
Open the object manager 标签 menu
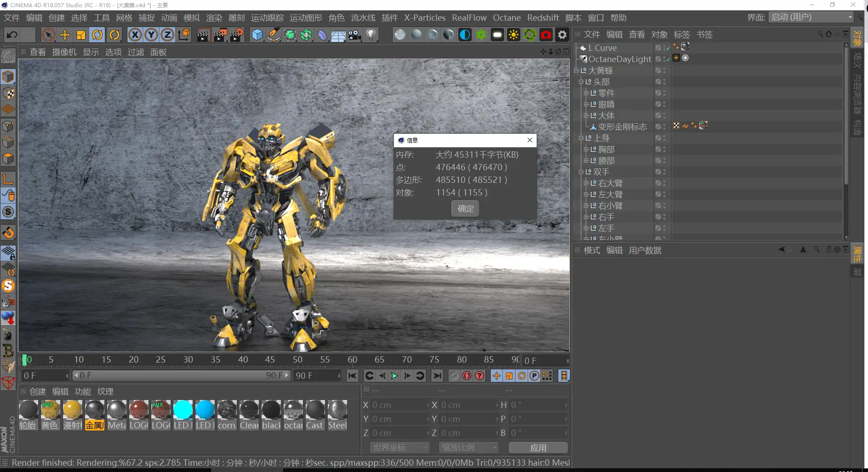click(682, 35)
